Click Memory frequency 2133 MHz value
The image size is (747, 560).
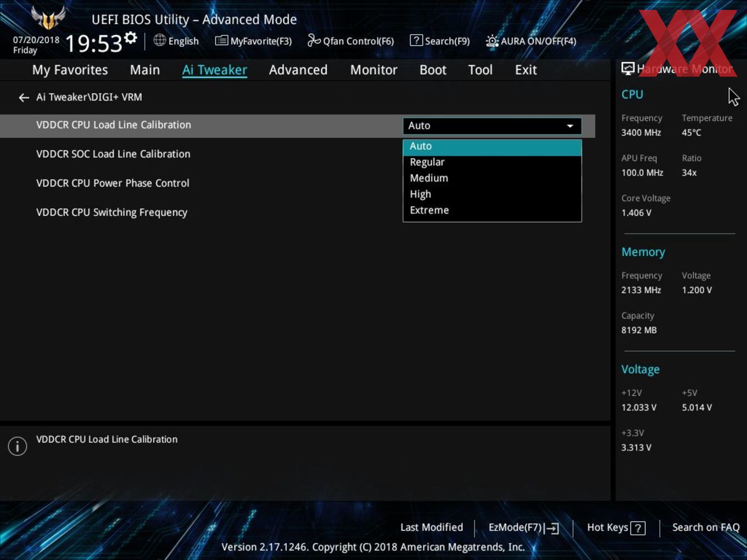(641, 290)
